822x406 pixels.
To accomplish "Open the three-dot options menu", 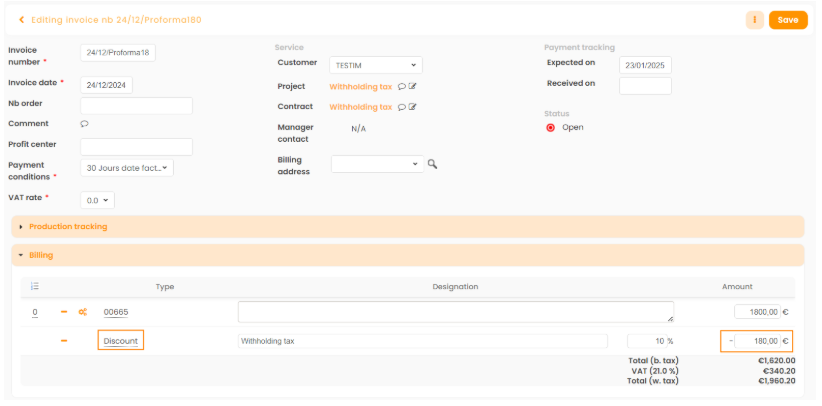I will coord(754,20).
